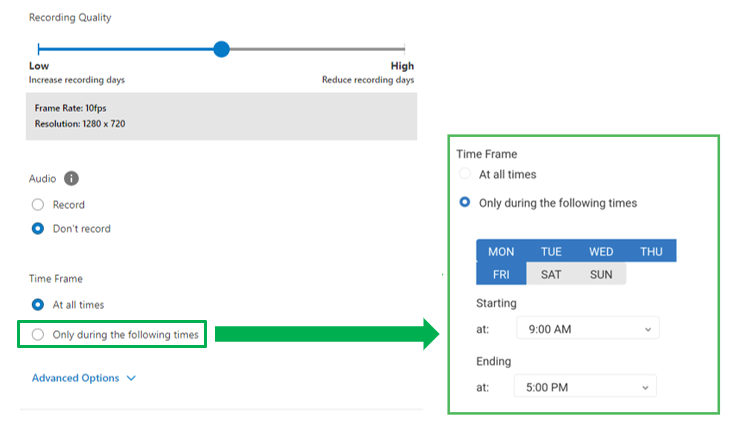Toggle the MON day button
729x425 pixels.
[x=501, y=251]
